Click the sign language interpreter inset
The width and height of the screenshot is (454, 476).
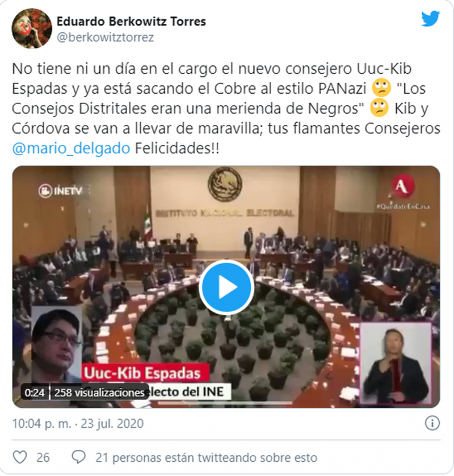pyautogui.click(x=396, y=364)
